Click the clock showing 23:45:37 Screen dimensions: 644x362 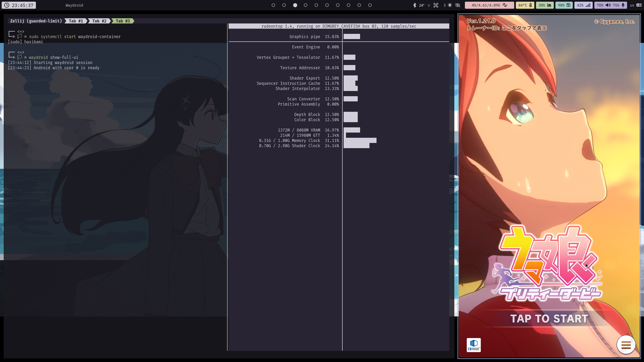pos(19,5)
